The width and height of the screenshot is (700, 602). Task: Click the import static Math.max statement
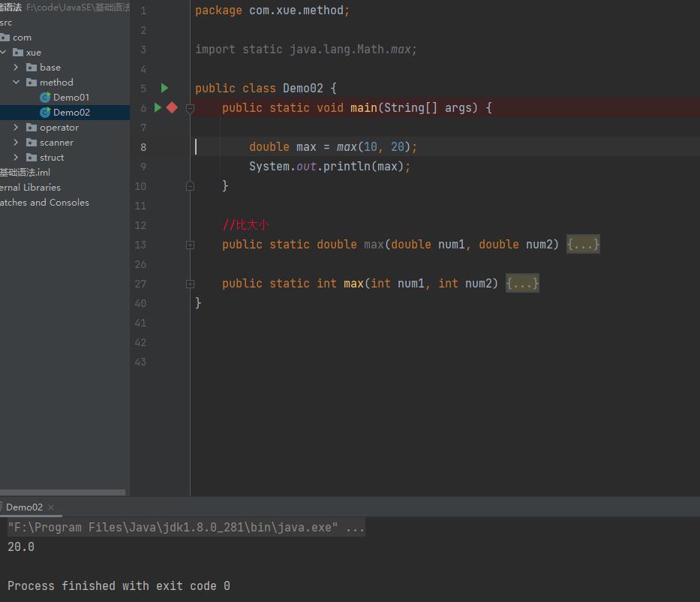coord(306,49)
